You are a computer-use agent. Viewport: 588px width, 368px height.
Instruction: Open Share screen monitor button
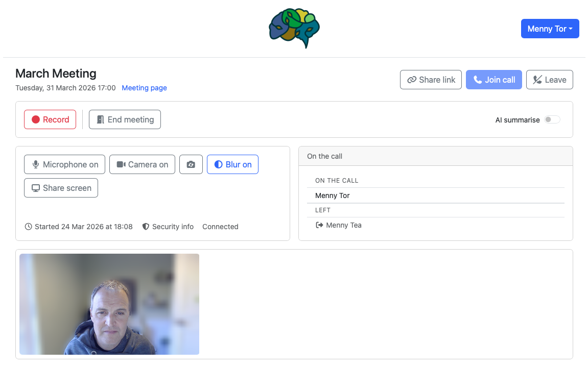[x=61, y=188]
